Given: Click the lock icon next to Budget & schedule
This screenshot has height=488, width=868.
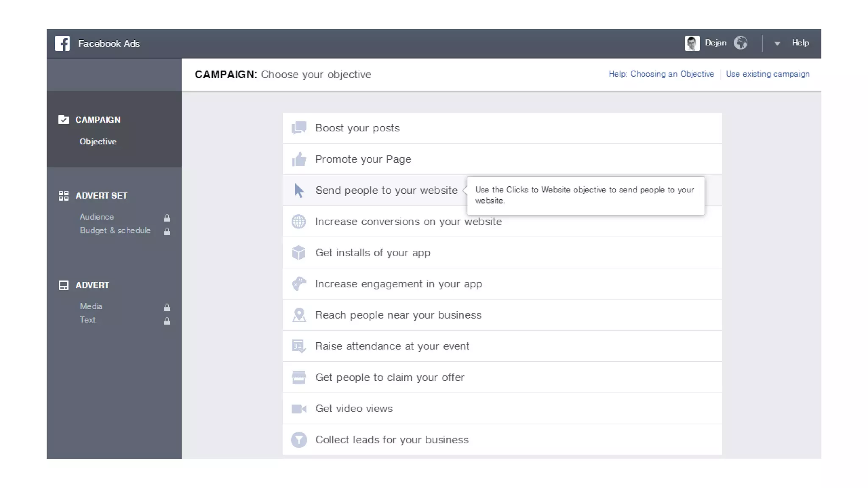Looking at the screenshot, I should (x=167, y=231).
